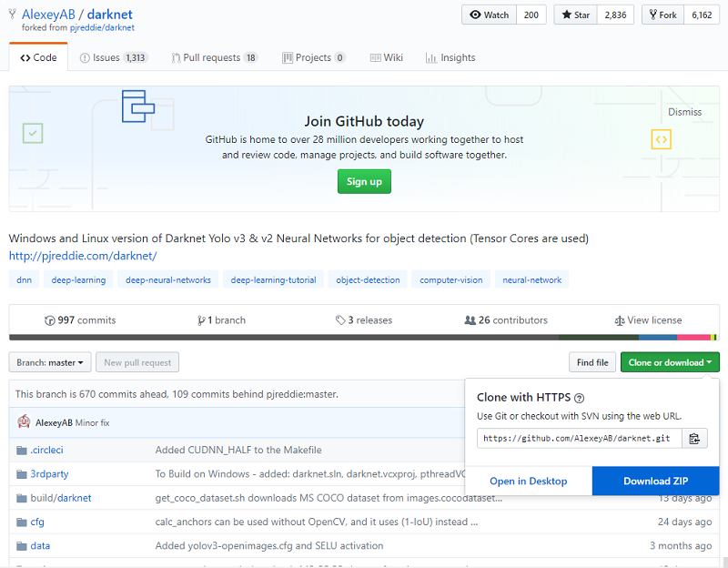The image size is (728, 568).
Task: Click the New pull request button
Action: tap(137, 362)
